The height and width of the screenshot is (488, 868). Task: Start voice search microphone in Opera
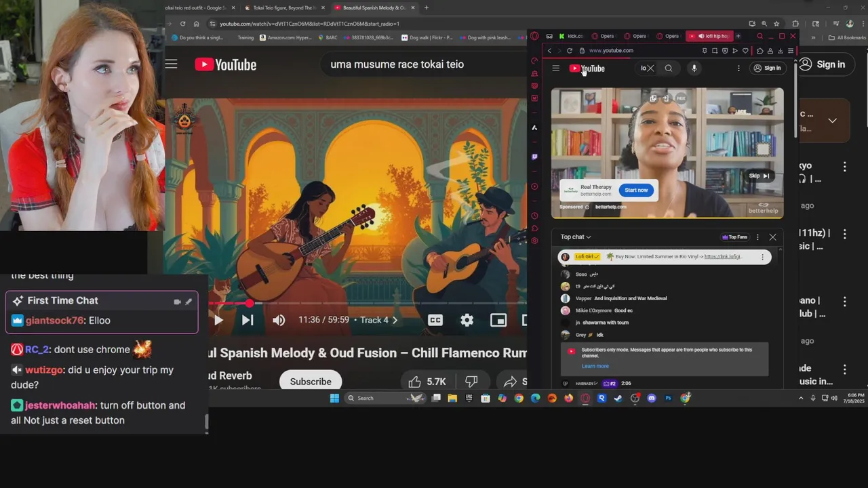[x=693, y=68]
